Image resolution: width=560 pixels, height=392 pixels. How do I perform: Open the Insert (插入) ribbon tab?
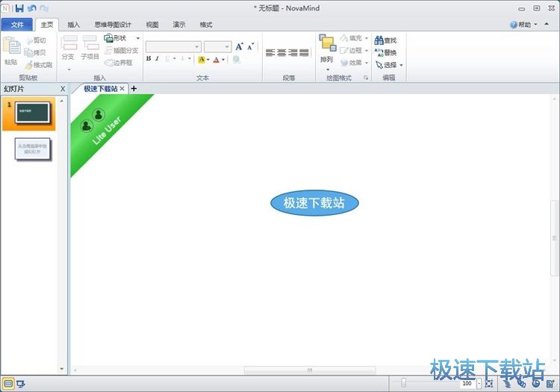(x=74, y=25)
